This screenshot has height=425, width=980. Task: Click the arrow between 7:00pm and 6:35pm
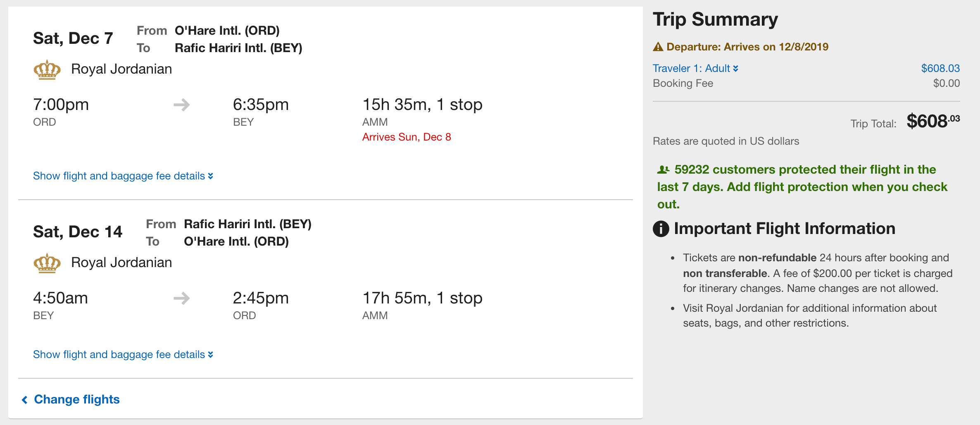(182, 105)
